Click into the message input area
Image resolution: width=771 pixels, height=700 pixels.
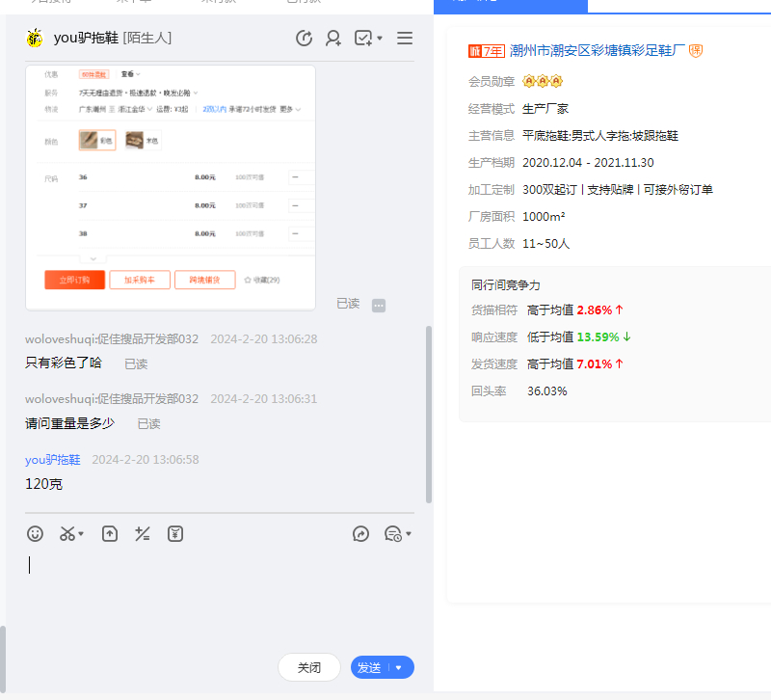click(x=220, y=598)
